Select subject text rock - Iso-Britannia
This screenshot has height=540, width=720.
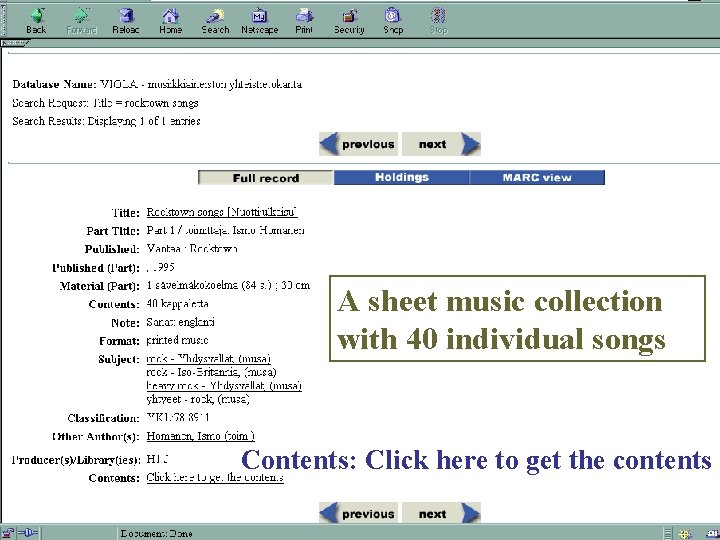pyautogui.click(x=211, y=372)
